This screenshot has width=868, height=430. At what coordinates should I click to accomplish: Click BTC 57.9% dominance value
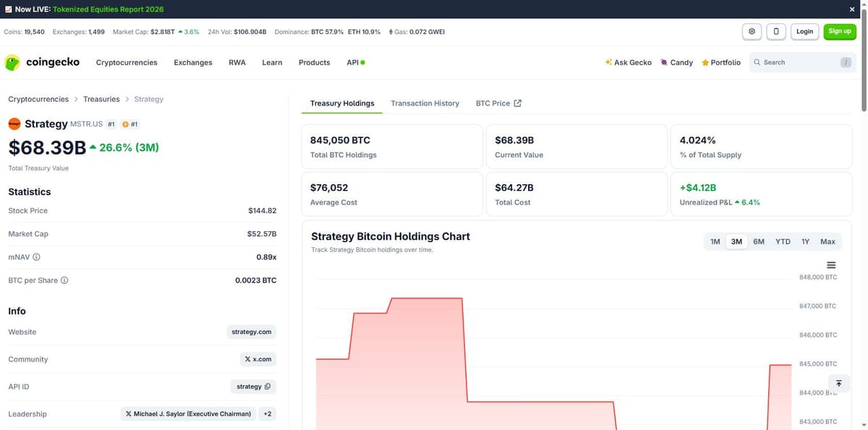[327, 32]
